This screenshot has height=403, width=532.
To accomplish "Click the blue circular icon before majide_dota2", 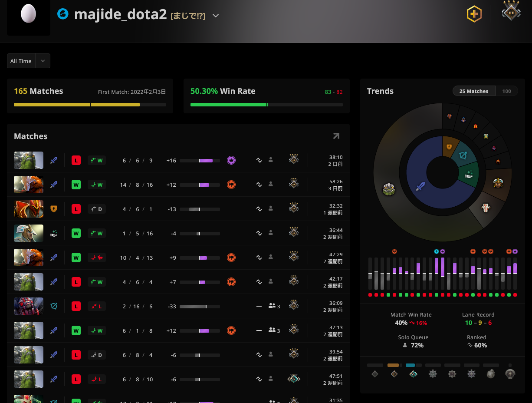I will coord(62,14).
